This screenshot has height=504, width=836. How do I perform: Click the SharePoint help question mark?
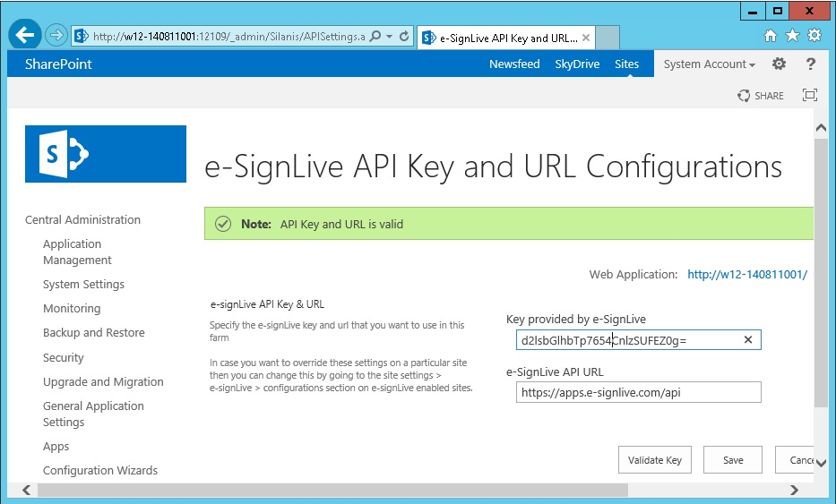tap(811, 64)
